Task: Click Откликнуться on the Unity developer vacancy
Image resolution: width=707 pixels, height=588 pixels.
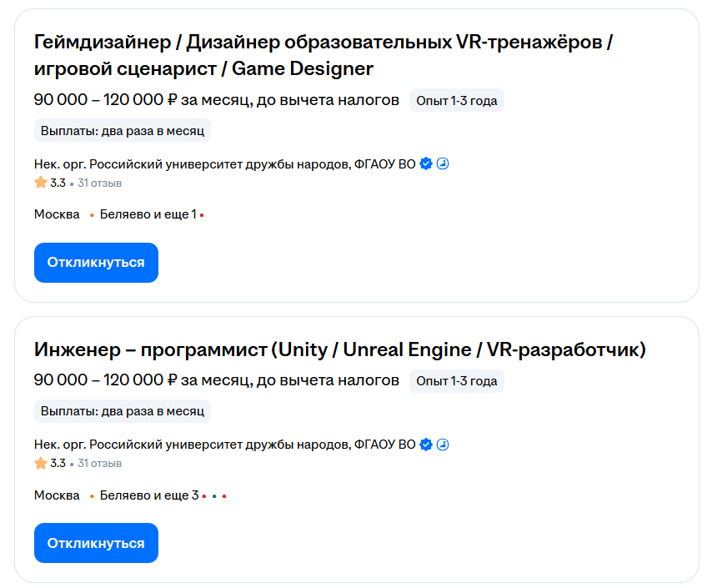Action: tap(96, 542)
